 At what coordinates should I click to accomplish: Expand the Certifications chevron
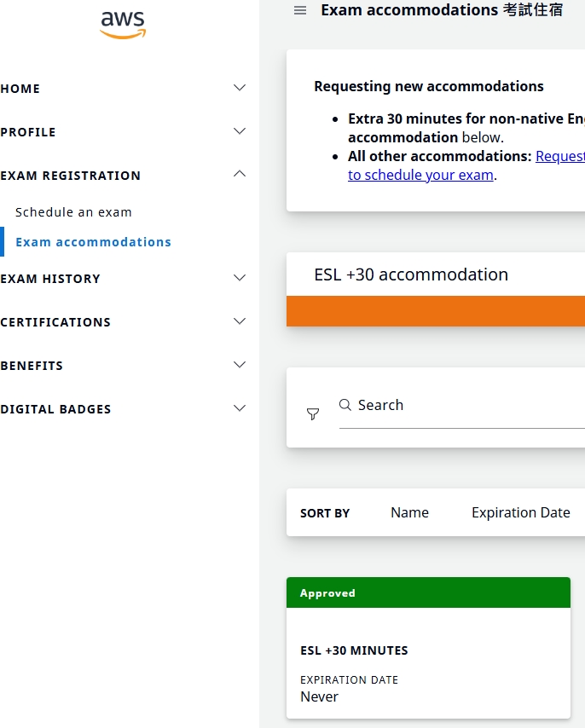coord(240,321)
